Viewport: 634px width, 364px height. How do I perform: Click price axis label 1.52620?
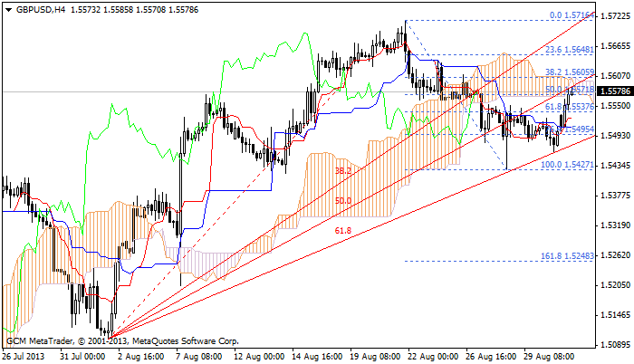click(x=615, y=255)
